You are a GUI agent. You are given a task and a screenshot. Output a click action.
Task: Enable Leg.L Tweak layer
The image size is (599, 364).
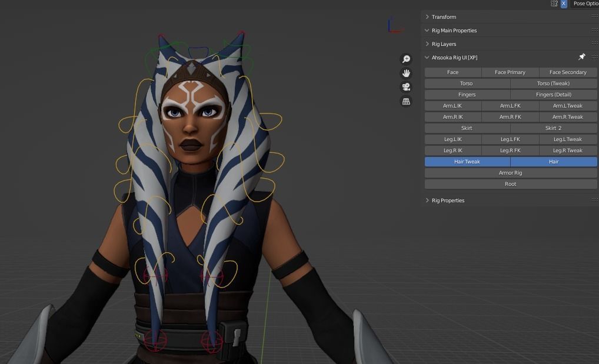click(568, 139)
